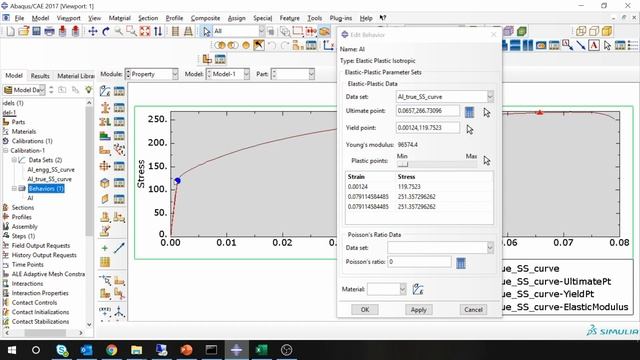Click the Assign Section icon in the toolbox
This screenshot has width=640, height=360.
pos(105,122)
